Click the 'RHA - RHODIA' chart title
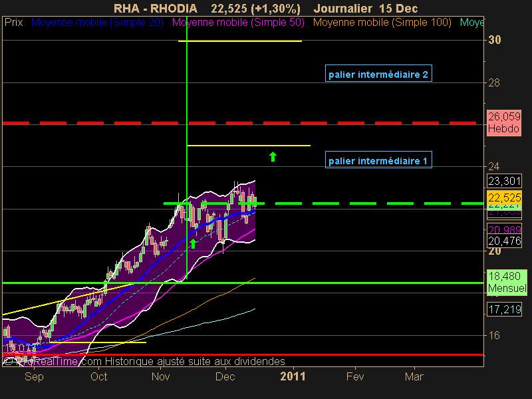Viewport: 532px width, 399px height. pyautogui.click(x=155, y=8)
